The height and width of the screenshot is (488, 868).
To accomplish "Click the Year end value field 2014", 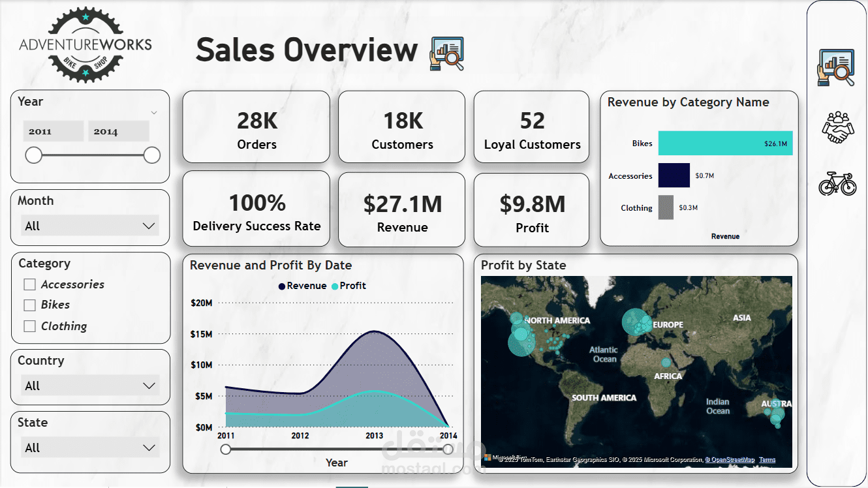I will 119,131.
